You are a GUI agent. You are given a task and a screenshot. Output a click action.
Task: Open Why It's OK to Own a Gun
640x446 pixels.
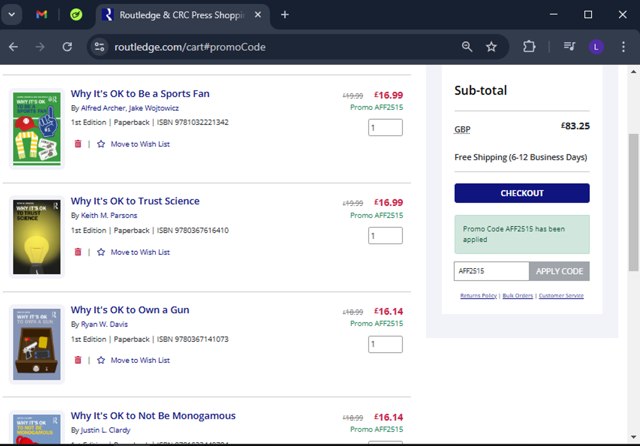130,310
